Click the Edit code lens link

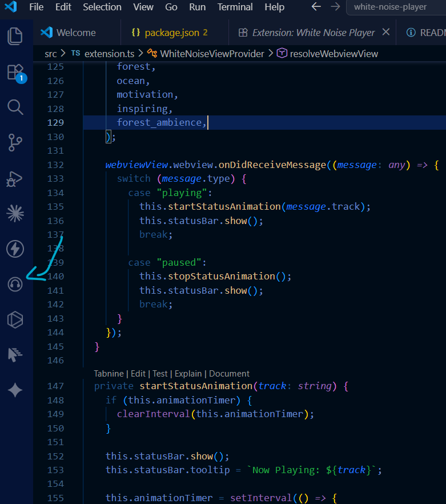[138, 374]
